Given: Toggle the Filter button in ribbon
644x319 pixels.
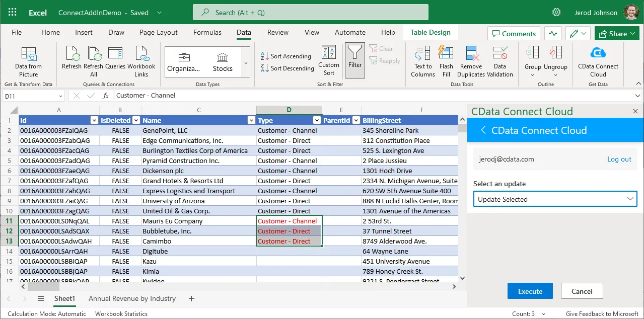Looking at the screenshot, I should click(x=355, y=60).
